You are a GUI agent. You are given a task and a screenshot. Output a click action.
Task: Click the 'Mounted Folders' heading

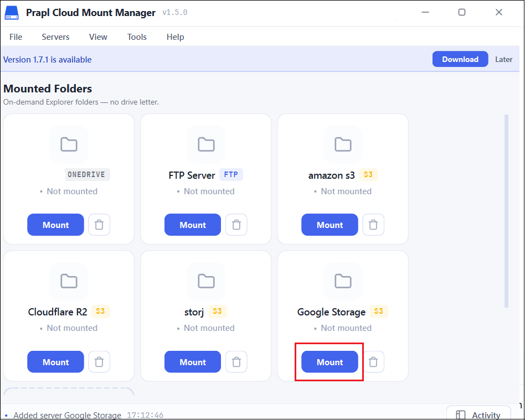tap(48, 89)
